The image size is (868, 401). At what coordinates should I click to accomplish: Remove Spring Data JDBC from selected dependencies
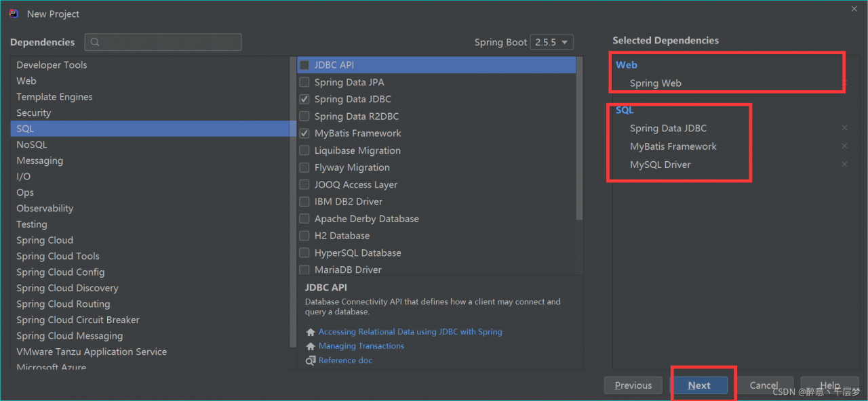[x=844, y=128]
